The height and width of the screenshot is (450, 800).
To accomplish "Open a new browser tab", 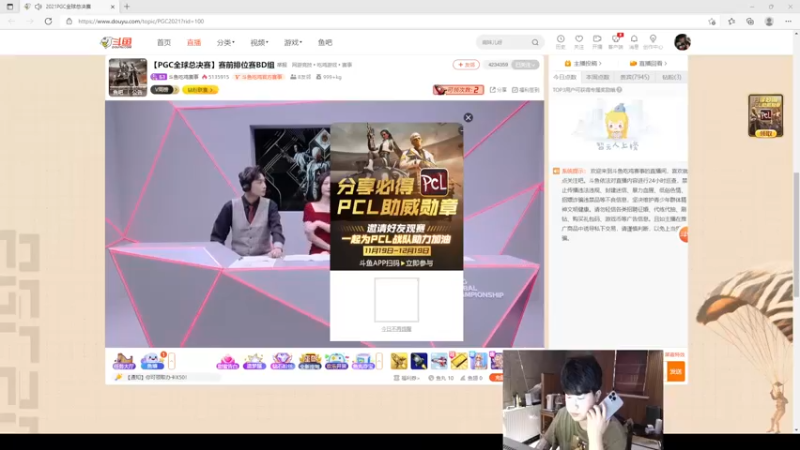I will [x=127, y=7].
